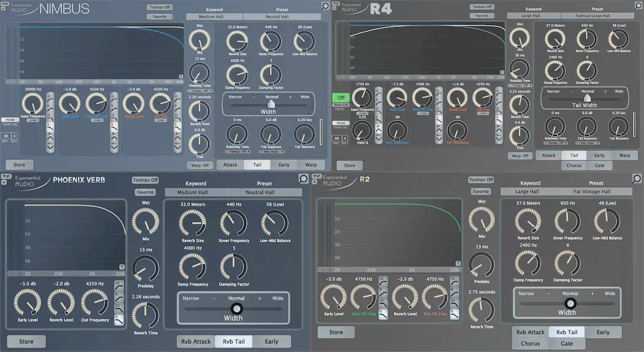Open the preset search magnifier in Nimbus
Viewport: 644px width, 352px height.
click(x=325, y=6)
